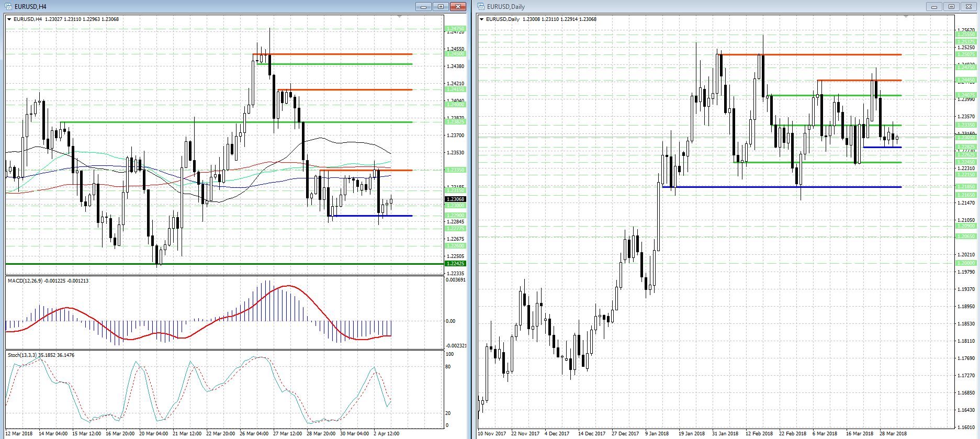Select the current price label 1.23068
This screenshot has height=439, width=980.
455,199
